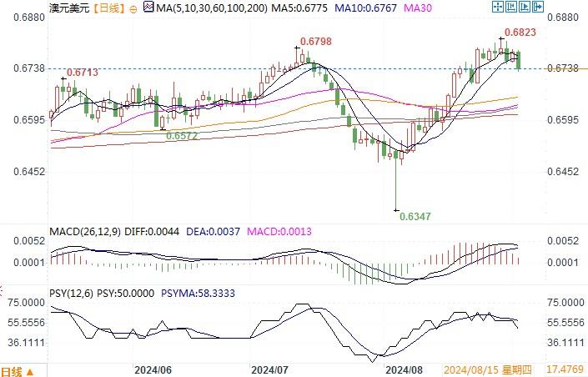This screenshot has width=588, height=377.
Task: Click the right 36.1111 PSY axis value
Action: (x=565, y=343)
